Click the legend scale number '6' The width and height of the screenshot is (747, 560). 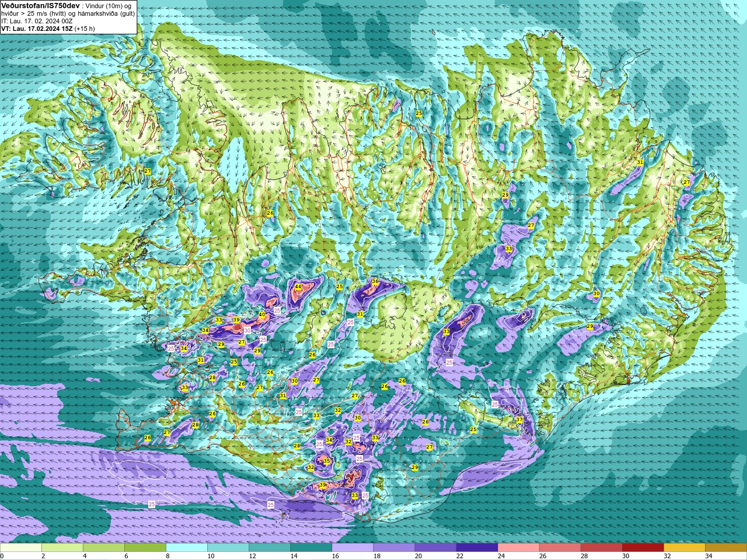point(126,556)
